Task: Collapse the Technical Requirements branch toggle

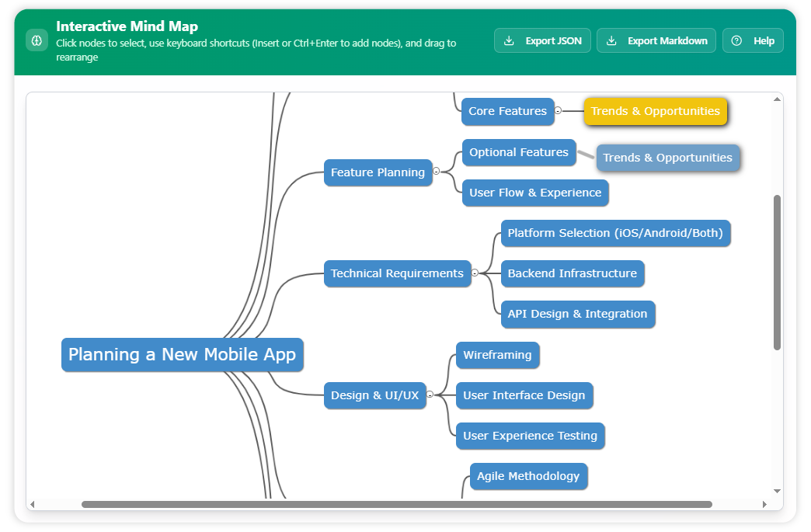Action: click(x=476, y=273)
